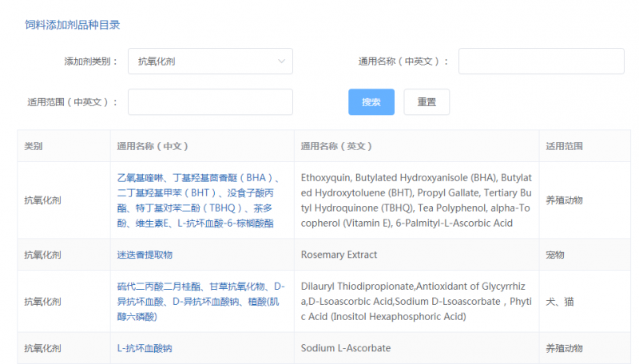Click the 适用范围 column header
The width and height of the screenshot is (639, 364).
click(564, 146)
